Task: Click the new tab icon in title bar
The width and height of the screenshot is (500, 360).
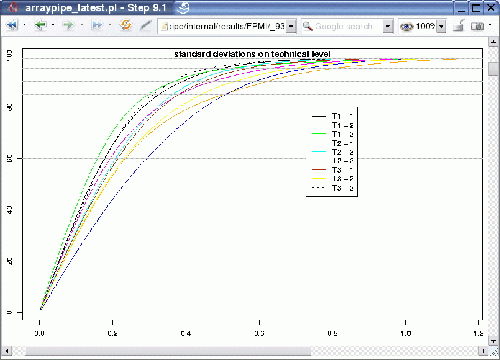Action: (x=183, y=7)
